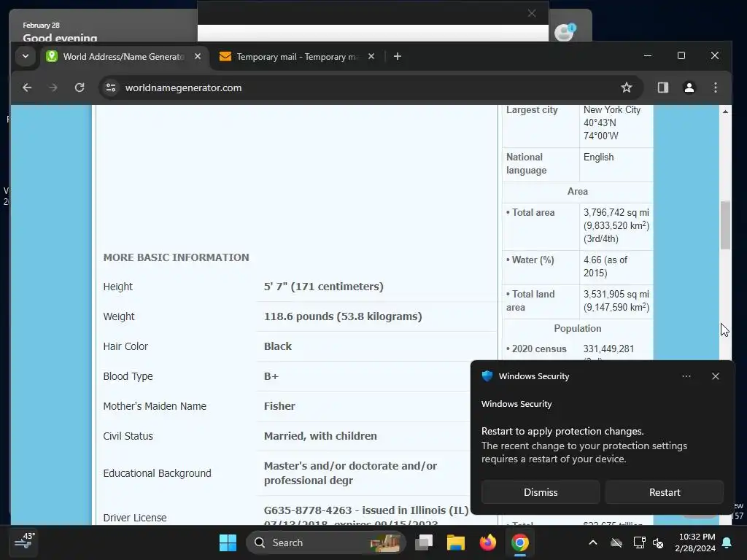Image resolution: width=747 pixels, height=560 pixels.
Task: Reload the worldnamegenerator page
Action: click(x=80, y=87)
